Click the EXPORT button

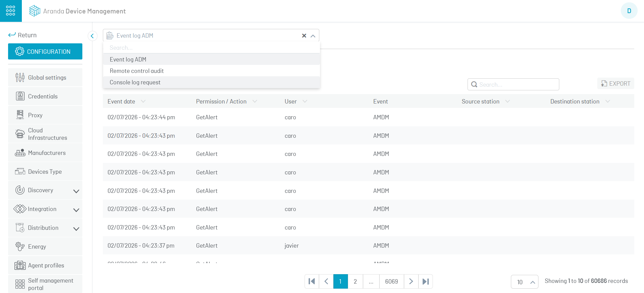click(616, 84)
